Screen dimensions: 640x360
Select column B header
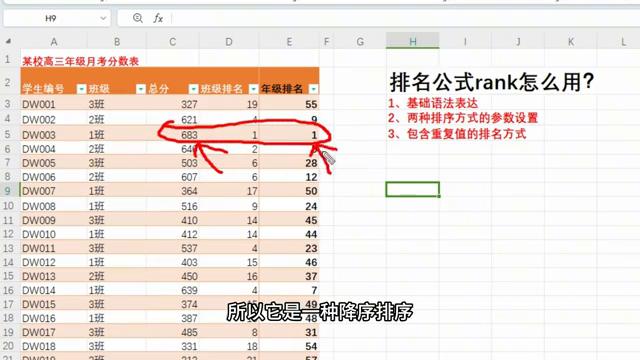(117, 42)
